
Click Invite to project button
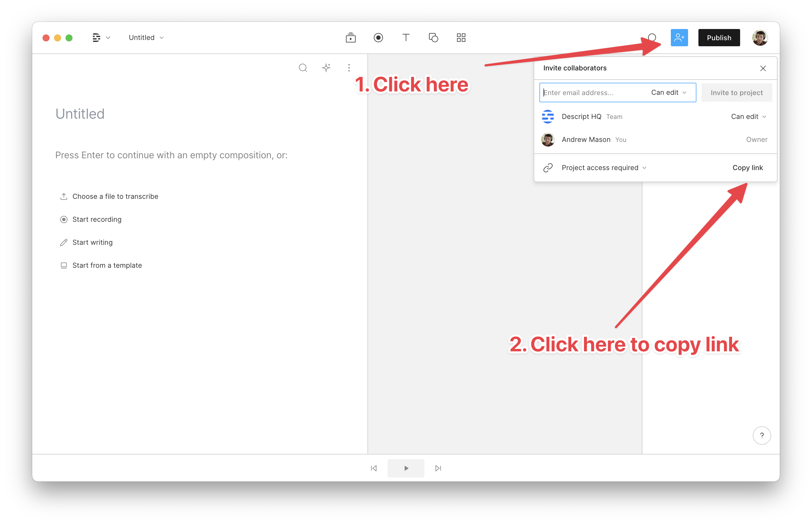tap(736, 93)
